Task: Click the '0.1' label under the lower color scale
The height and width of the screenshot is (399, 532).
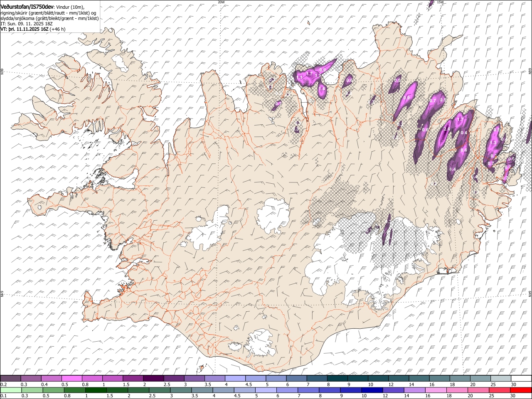Action: click(3, 396)
